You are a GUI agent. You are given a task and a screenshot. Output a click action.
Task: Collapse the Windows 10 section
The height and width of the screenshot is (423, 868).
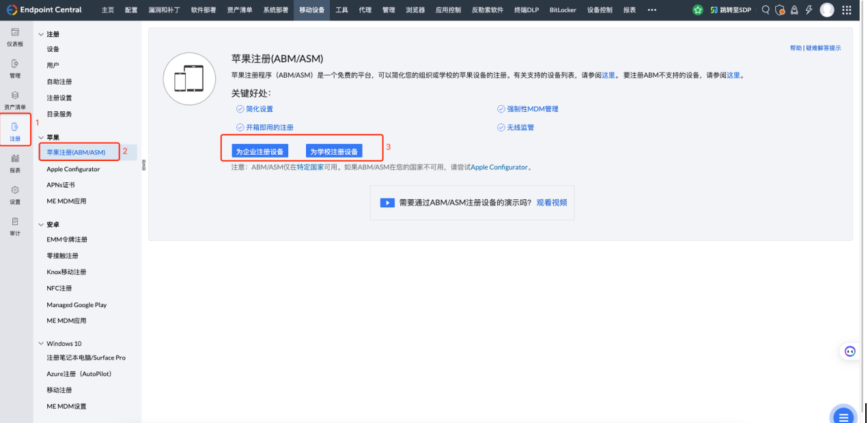point(40,343)
